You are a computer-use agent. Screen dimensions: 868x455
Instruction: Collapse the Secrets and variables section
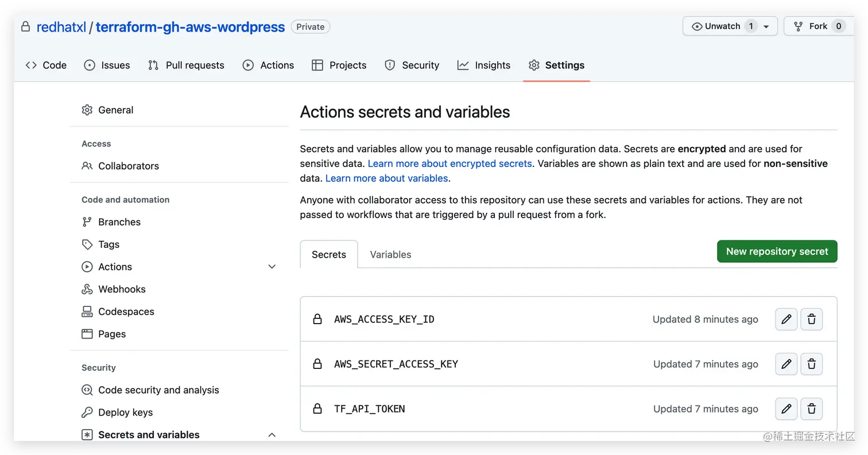tap(272, 435)
